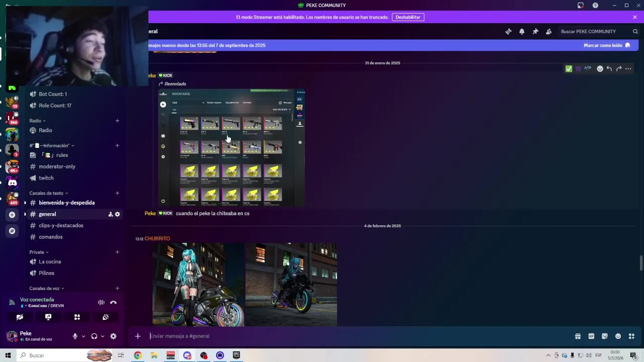Viewport: 644px width, 362px height.
Task: Open the soundboard
Action: pos(106,317)
